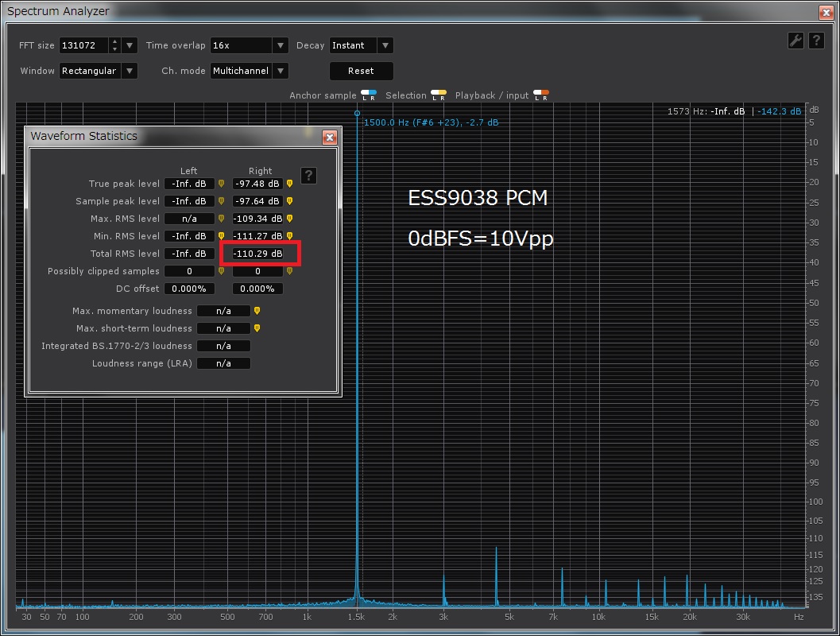This screenshot has width=840, height=636.
Task: Toggle Anchor sample left channel
Action: 365,95
